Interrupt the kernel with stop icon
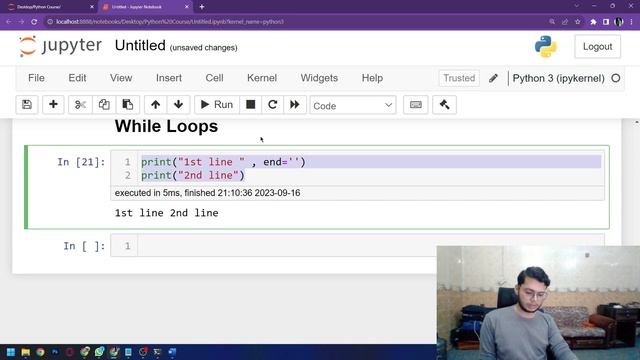Viewport: 640px width, 360px height. click(x=251, y=105)
